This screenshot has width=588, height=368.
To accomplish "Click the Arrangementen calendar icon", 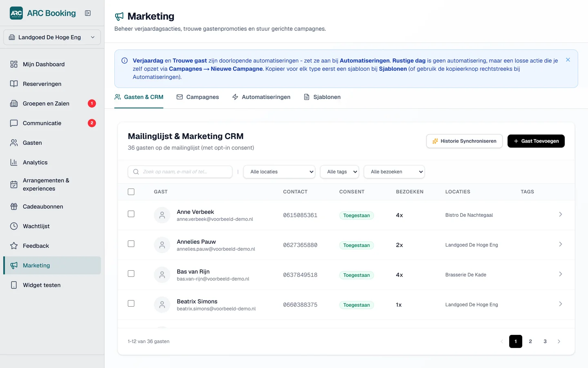I will pos(14,184).
